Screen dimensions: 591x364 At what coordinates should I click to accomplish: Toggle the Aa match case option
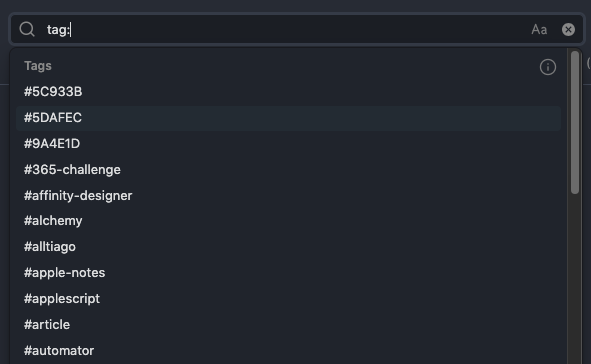(x=539, y=29)
